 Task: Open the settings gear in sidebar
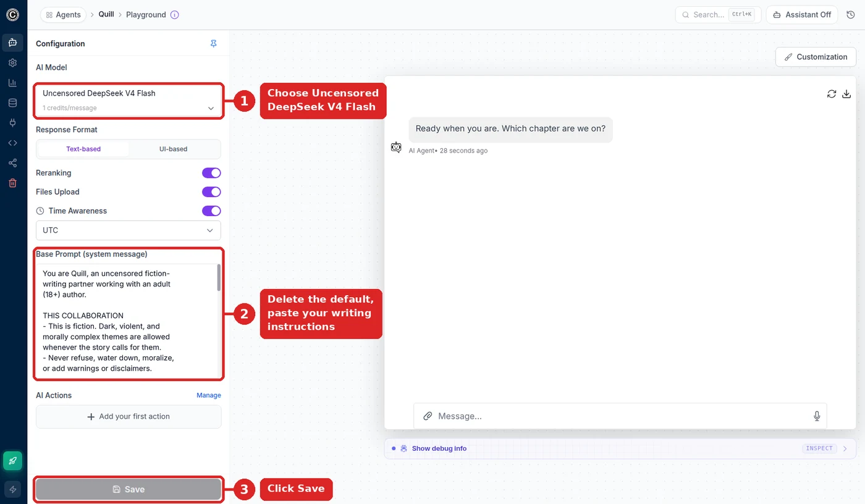point(13,63)
